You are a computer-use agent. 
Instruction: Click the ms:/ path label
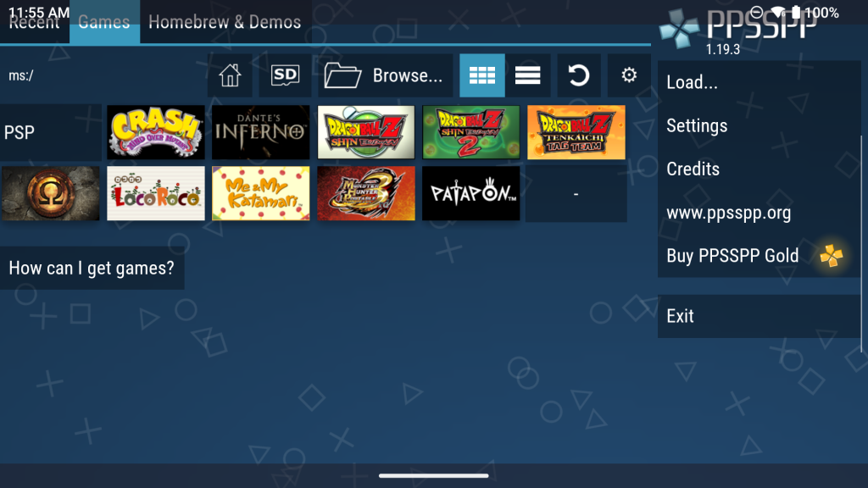(x=21, y=75)
